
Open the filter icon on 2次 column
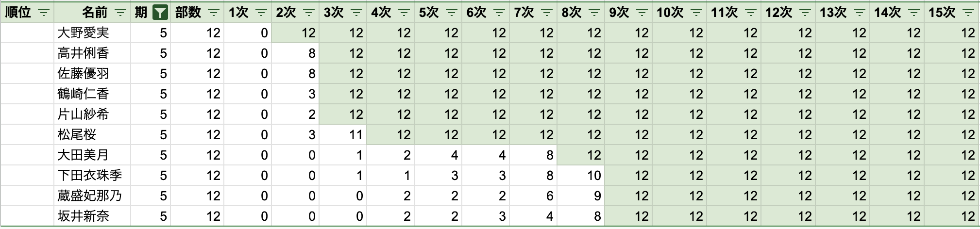pyautogui.click(x=309, y=13)
